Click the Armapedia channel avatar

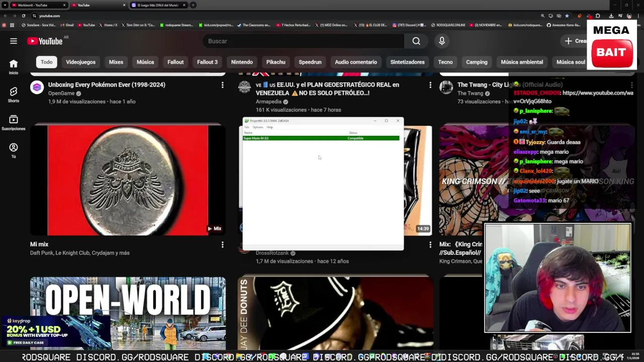tap(245, 87)
